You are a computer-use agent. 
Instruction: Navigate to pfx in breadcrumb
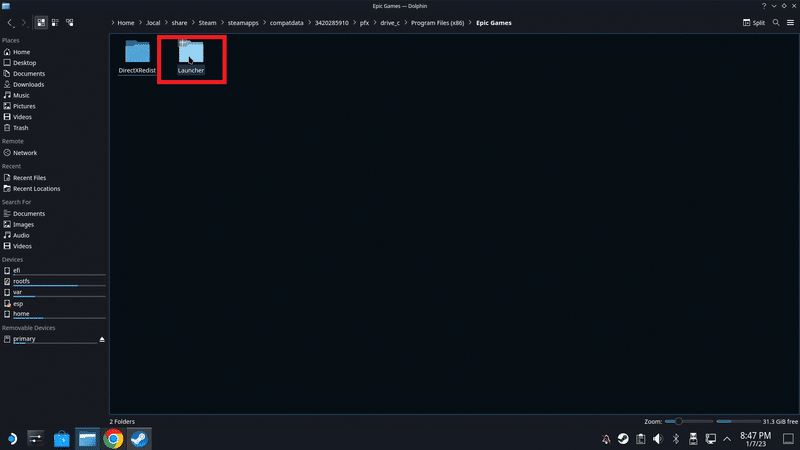(364, 22)
